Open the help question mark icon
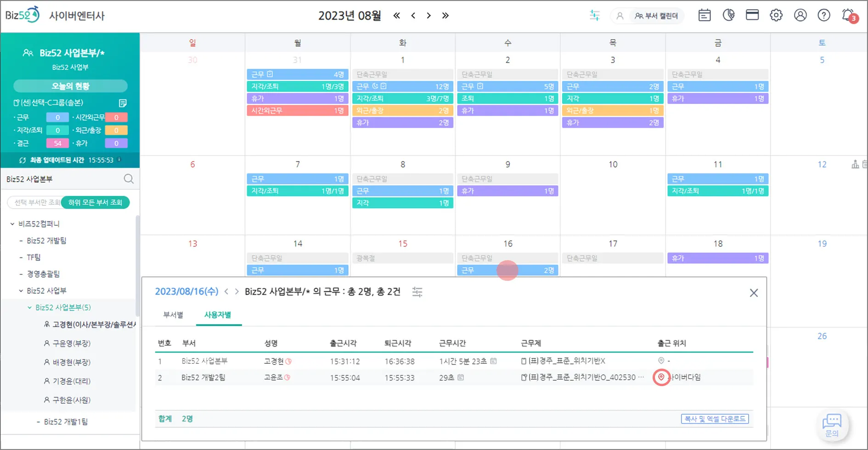Viewport: 868px width, 450px height. point(824,16)
